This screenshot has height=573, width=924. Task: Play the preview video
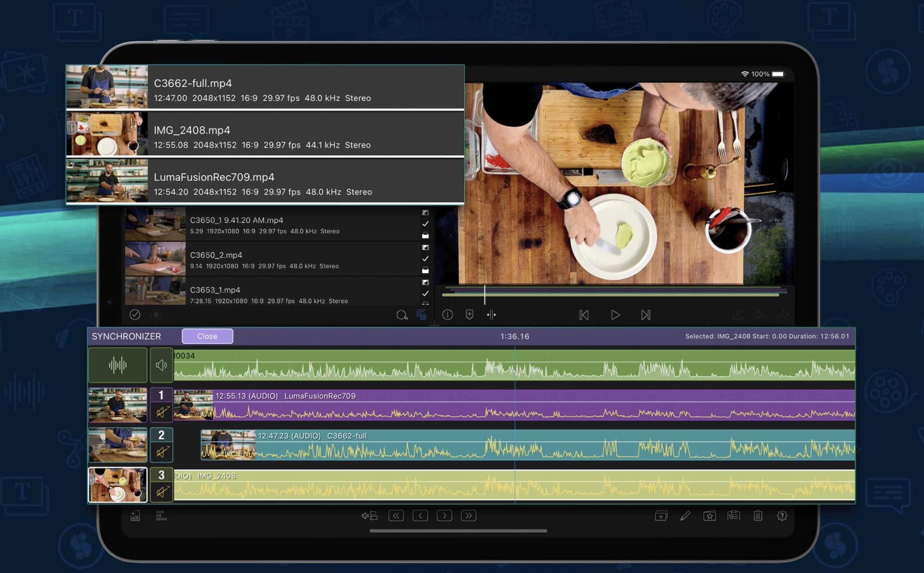pyautogui.click(x=615, y=315)
